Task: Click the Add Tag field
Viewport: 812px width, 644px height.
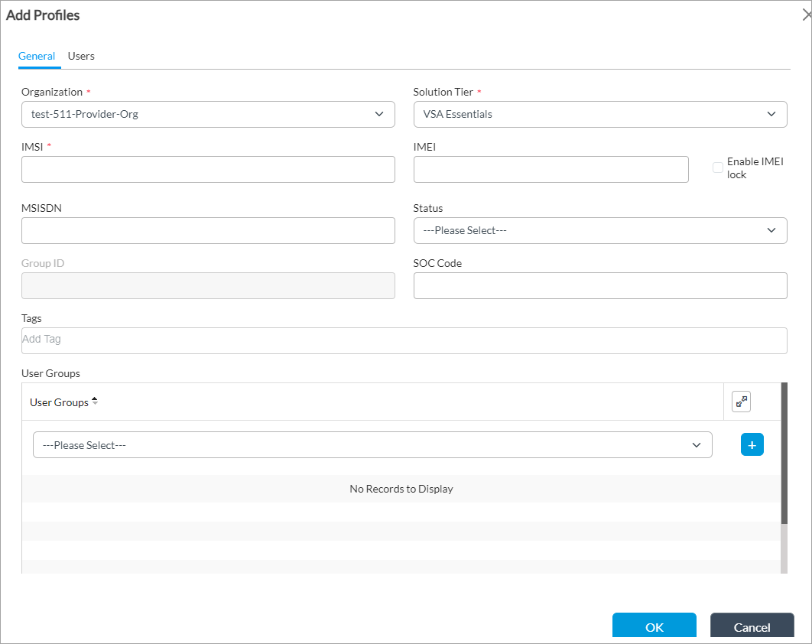Action: click(x=404, y=340)
